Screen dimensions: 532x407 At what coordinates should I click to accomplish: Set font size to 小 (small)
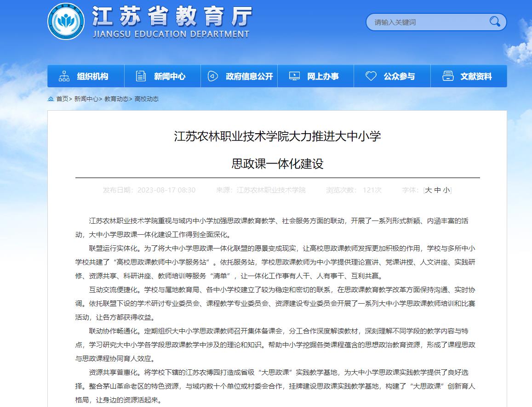point(446,190)
